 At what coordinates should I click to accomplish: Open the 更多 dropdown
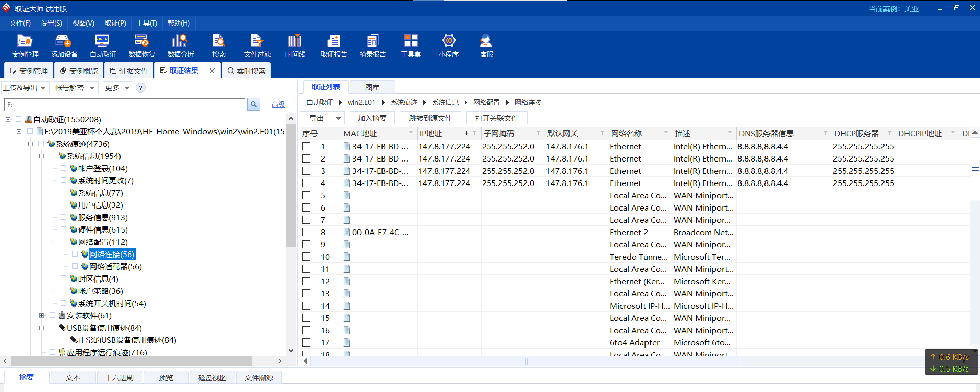click(117, 88)
